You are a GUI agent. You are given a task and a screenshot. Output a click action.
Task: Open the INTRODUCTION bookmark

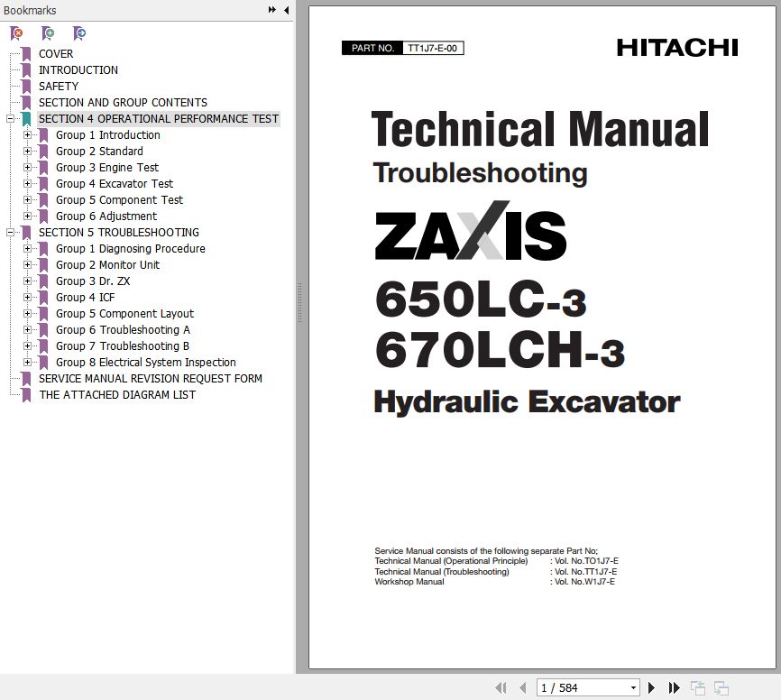pyautogui.click(x=78, y=70)
